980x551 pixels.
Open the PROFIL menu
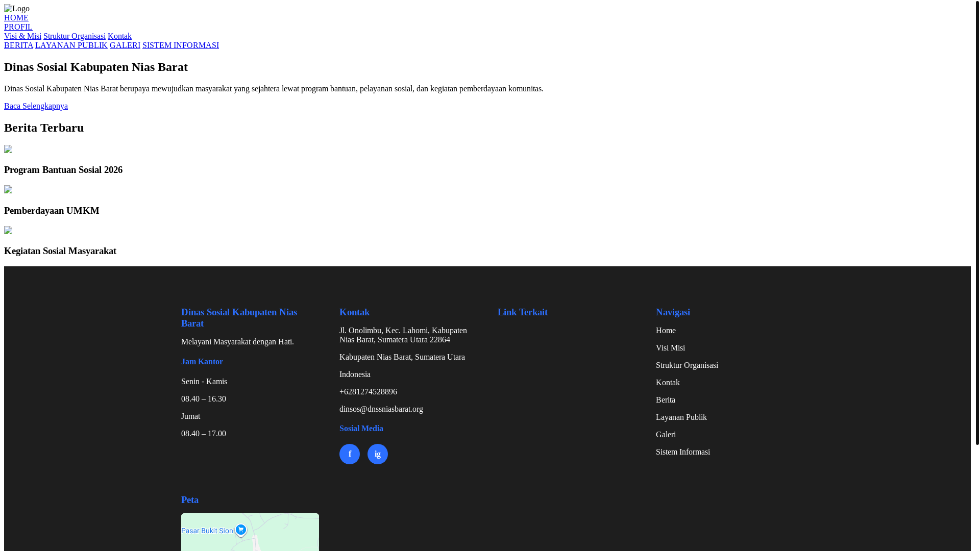18,27
